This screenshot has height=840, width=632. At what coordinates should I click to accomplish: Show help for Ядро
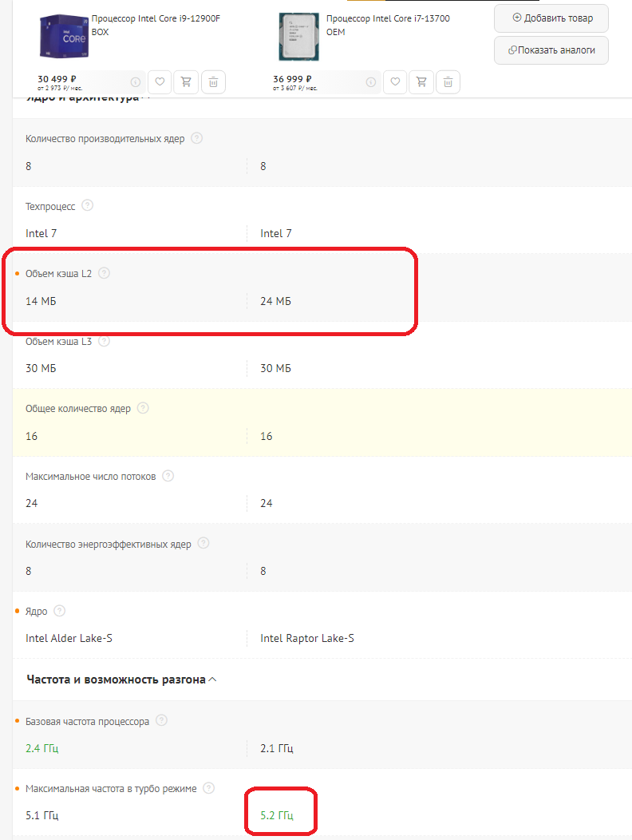[x=60, y=611]
